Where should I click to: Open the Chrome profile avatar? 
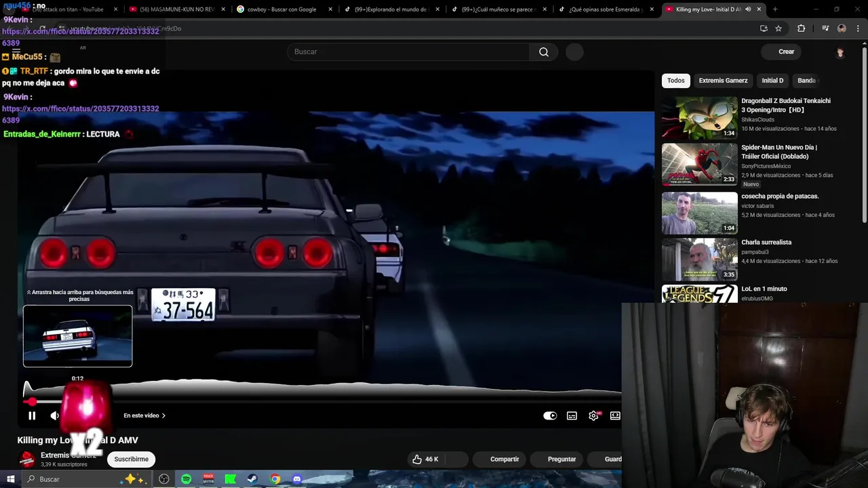(x=842, y=28)
